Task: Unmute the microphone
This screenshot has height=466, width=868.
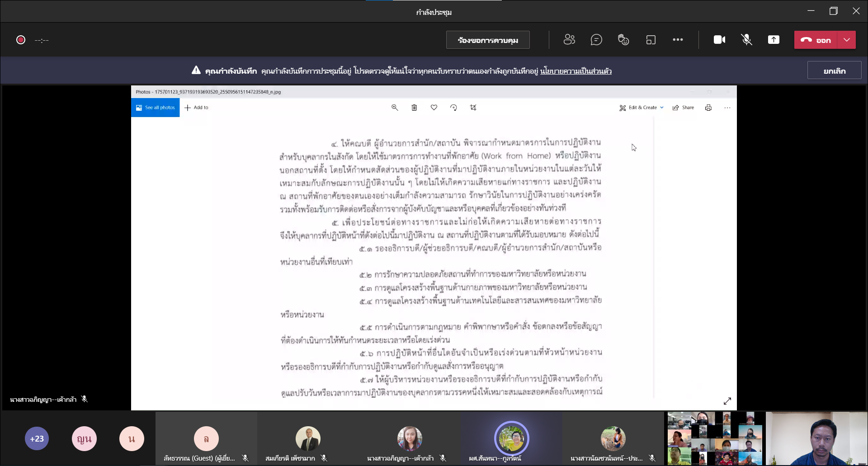Action: tap(746, 40)
